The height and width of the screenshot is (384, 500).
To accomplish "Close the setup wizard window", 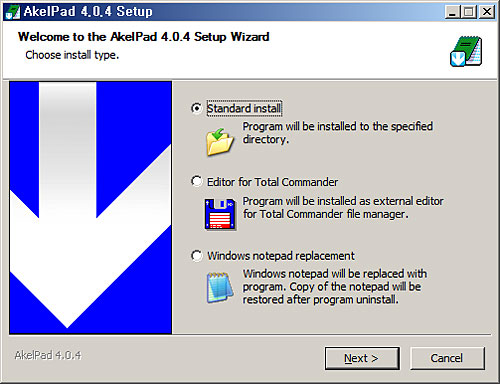I will (x=487, y=12).
